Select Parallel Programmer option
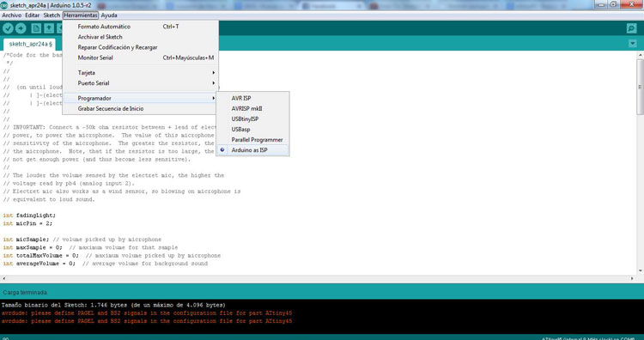The width and height of the screenshot is (644, 340). coord(253,140)
